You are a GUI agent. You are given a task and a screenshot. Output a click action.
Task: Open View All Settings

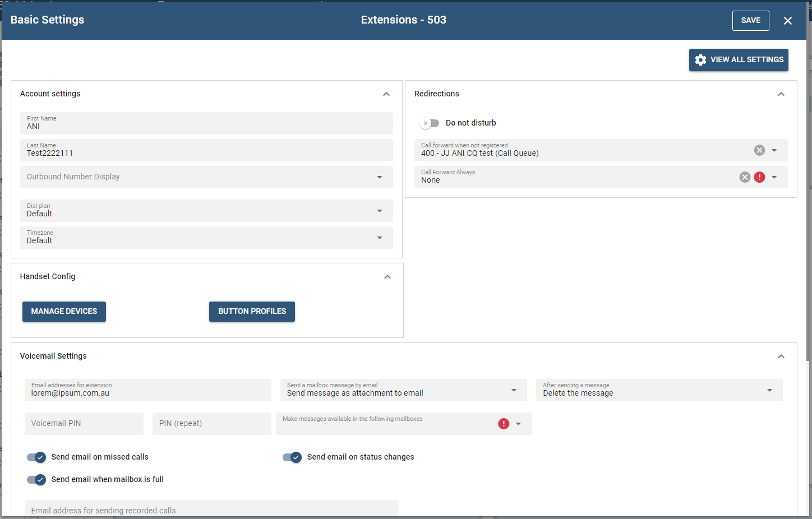pos(738,60)
